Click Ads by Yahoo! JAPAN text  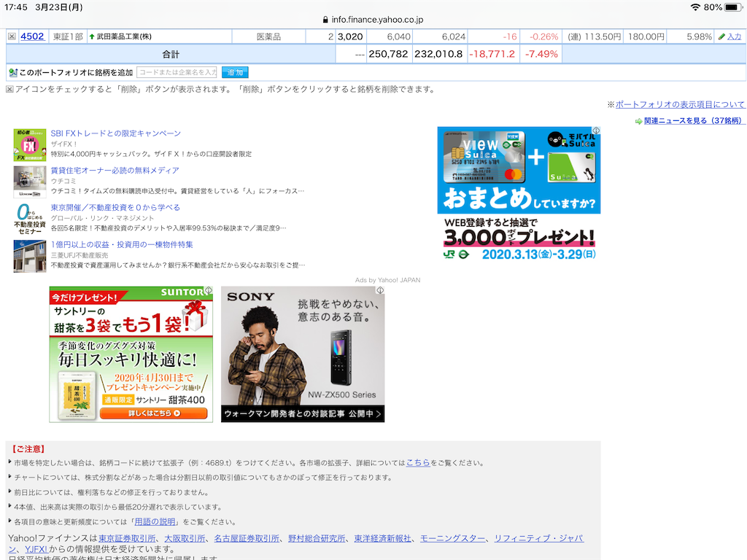pyautogui.click(x=388, y=280)
